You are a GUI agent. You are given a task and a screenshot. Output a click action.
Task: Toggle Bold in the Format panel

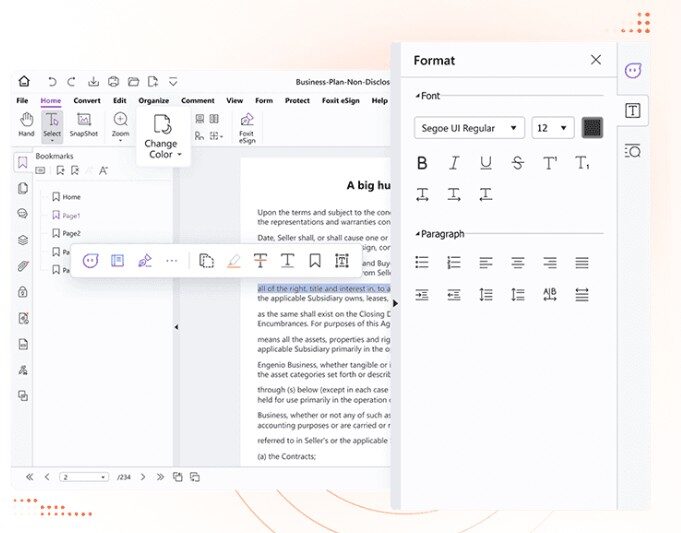pyautogui.click(x=422, y=163)
